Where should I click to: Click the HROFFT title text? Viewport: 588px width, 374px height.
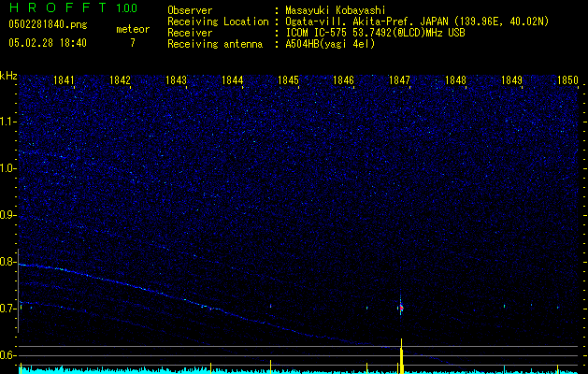coord(58,7)
